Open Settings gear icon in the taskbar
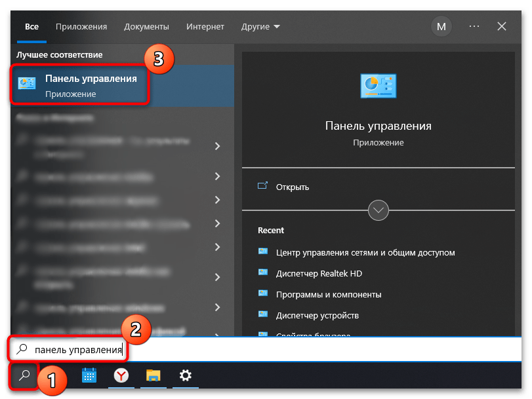 click(x=186, y=375)
